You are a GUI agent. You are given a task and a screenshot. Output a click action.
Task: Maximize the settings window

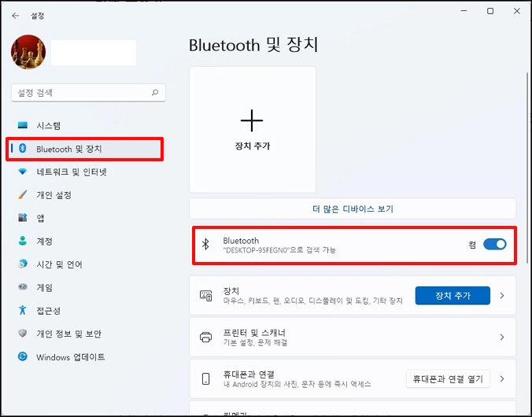pyautogui.click(x=490, y=11)
